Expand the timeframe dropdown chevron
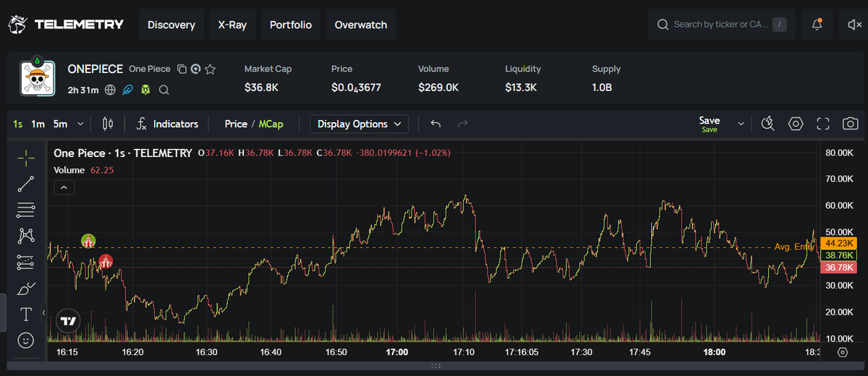 point(80,124)
